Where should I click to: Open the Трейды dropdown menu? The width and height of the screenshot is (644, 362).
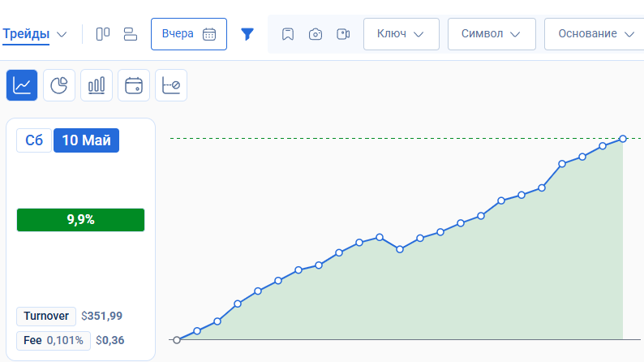point(35,34)
